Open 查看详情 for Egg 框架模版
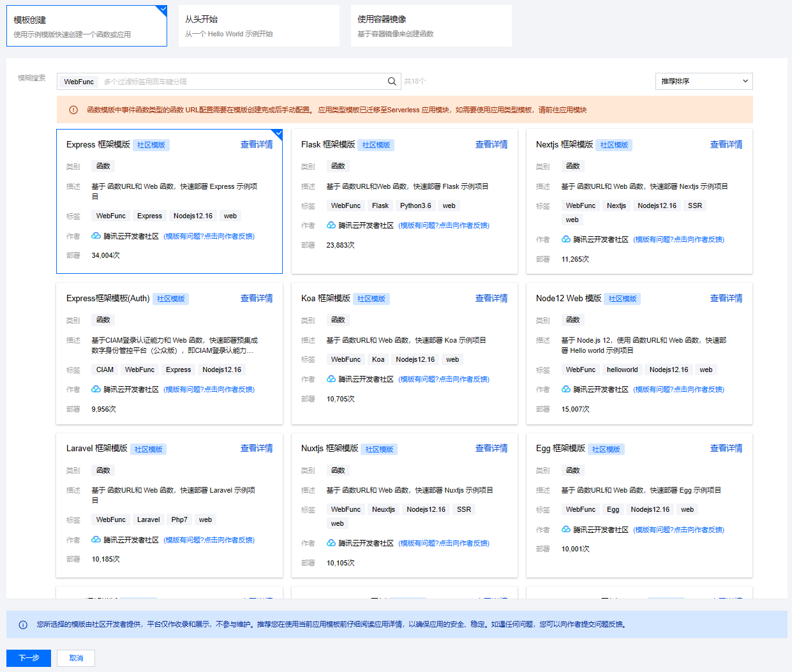Image resolution: width=792 pixels, height=672 pixels. click(x=726, y=449)
